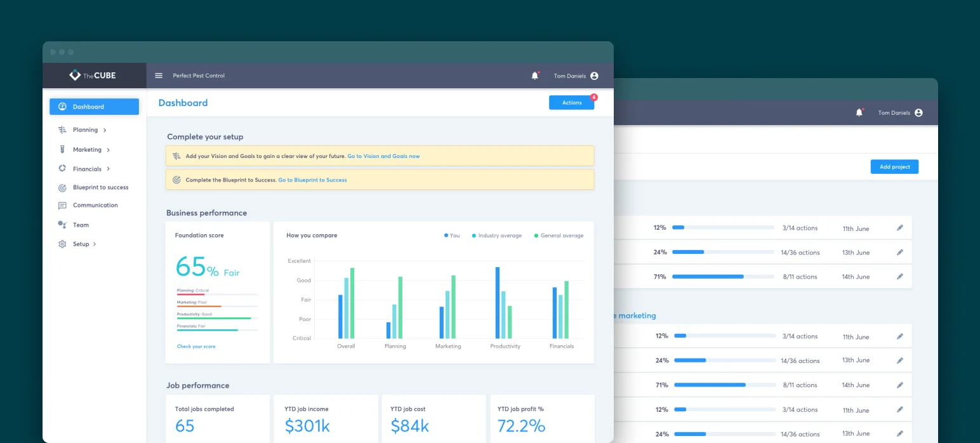Viewport: 980px width, 443px height.
Task: Expand the Setup chevron in the sidebar
Action: (95, 244)
